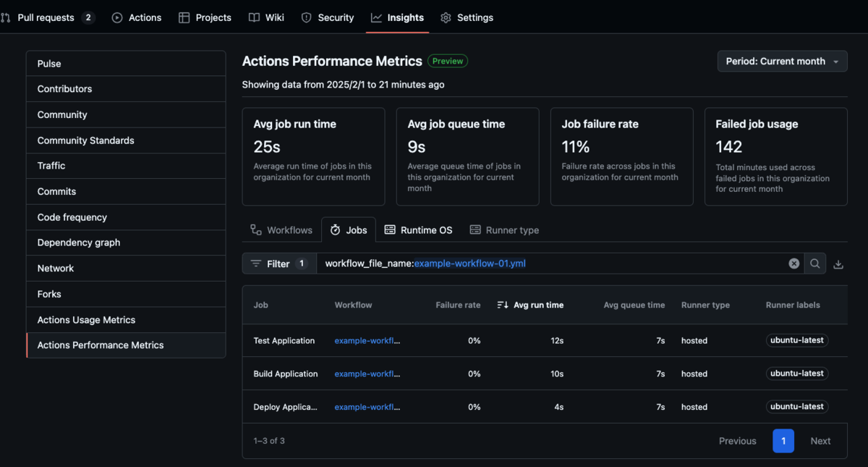The image size is (868, 467).
Task: Open the Period: Current month dropdown
Action: 783,62
